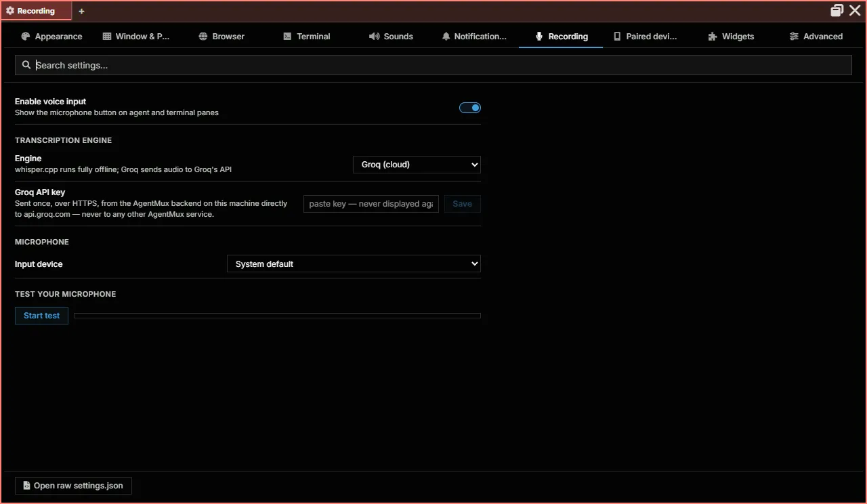
Task: Click the Start test button
Action: pyautogui.click(x=42, y=316)
